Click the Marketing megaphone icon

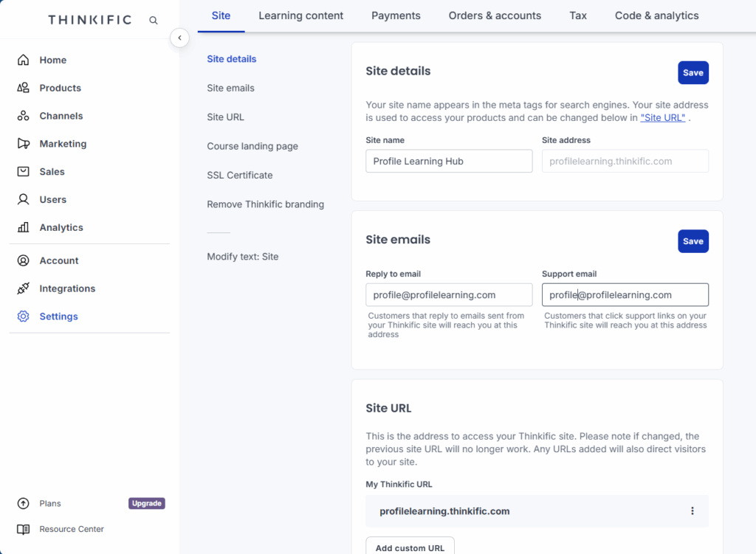pos(24,144)
